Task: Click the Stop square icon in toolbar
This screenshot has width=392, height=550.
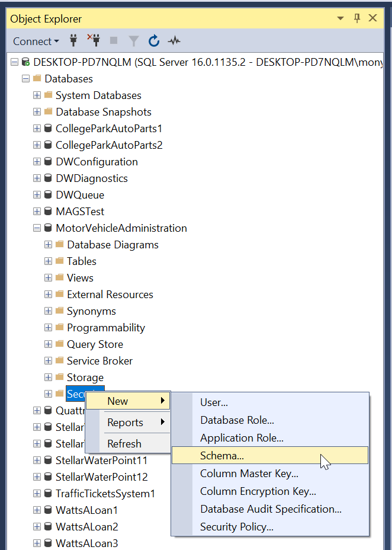Action: pyautogui.click(x=114, y=41)
